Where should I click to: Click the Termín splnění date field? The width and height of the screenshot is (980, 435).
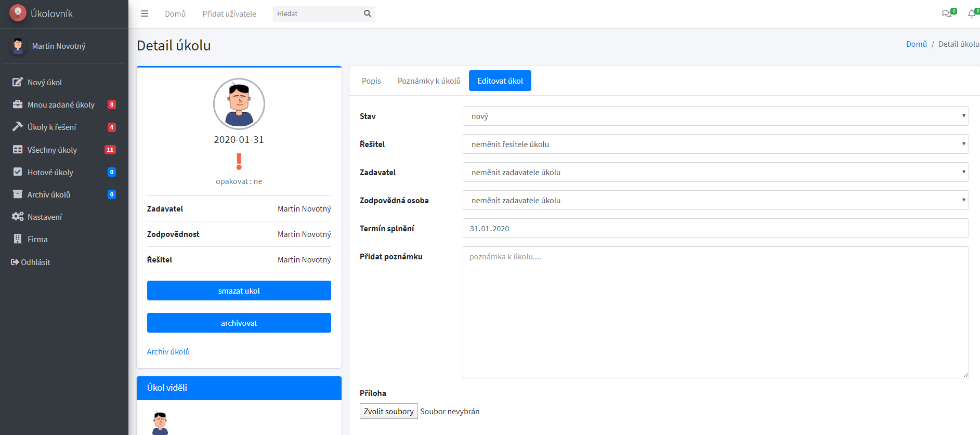[x=715, y=228]
